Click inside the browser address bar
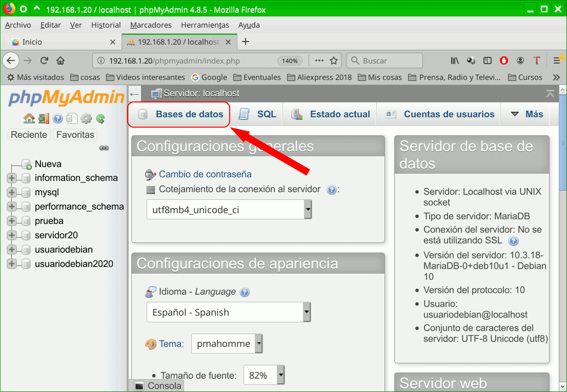567x392 pixels. pyautogui.click(x=179, y=60)
